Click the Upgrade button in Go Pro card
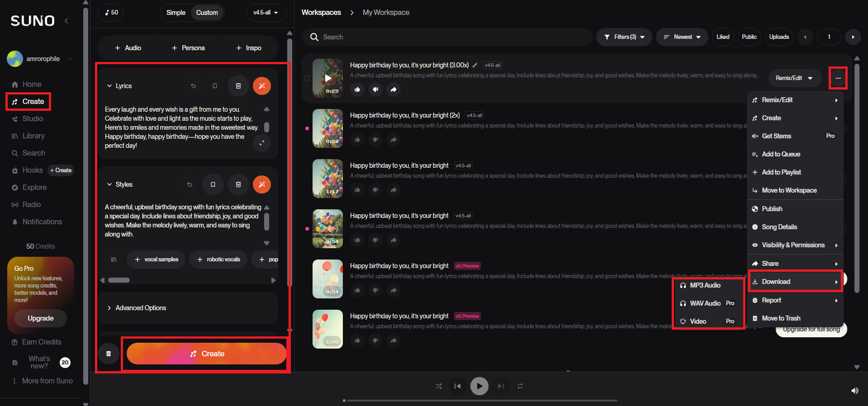The height and width of the screenshot is (406, 868). click(41, 318)
